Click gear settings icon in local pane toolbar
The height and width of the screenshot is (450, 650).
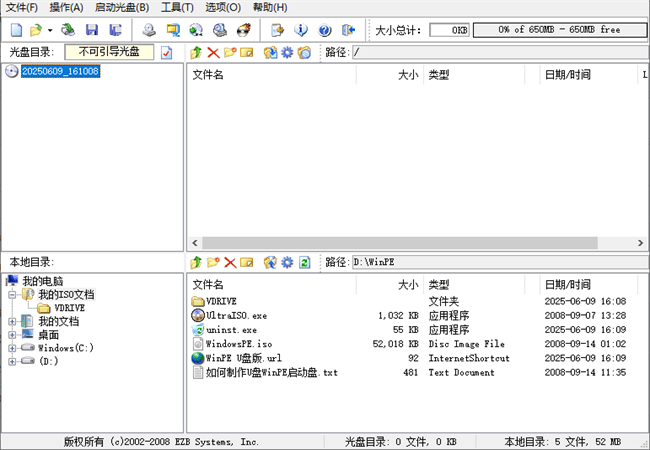287,262
